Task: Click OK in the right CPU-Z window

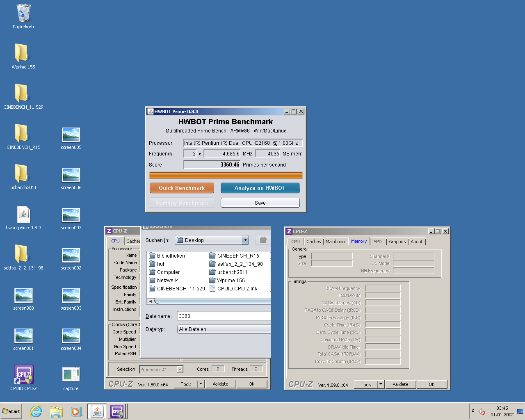Action: point(431,384)
